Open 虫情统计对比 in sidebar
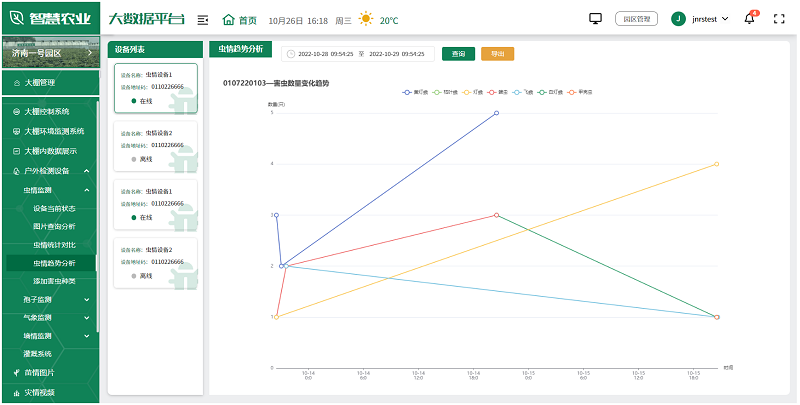The image size is (800, 405). (54, 244)
